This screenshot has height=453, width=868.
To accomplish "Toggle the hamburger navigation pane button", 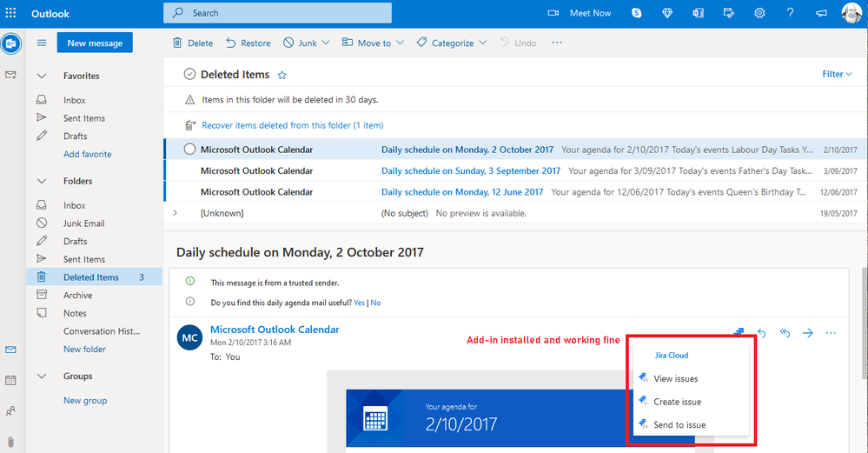I will pos(42,43).
